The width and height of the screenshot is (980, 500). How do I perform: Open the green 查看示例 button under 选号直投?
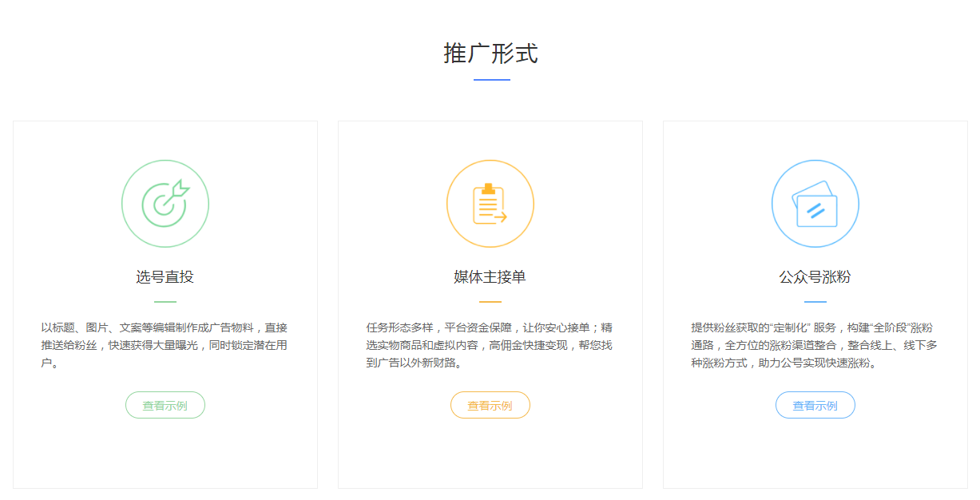165,405
